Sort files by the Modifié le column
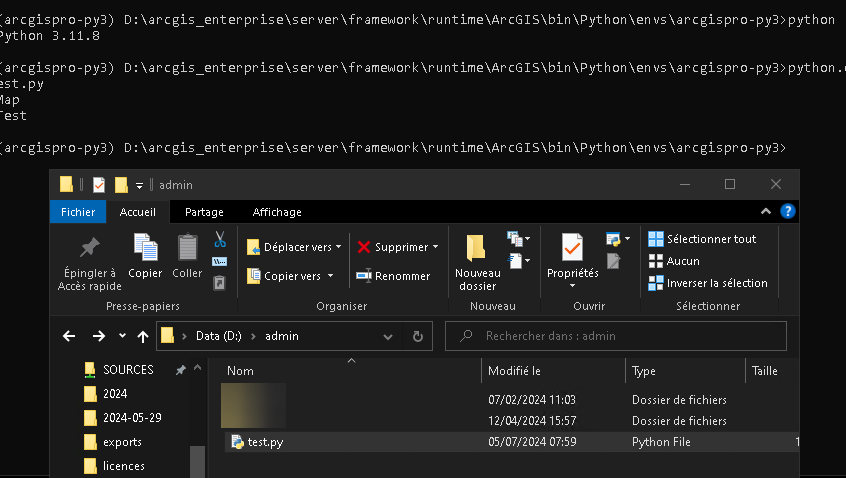Screen dimensions: 846x478 pyautogui.click(x=514, y=371)
